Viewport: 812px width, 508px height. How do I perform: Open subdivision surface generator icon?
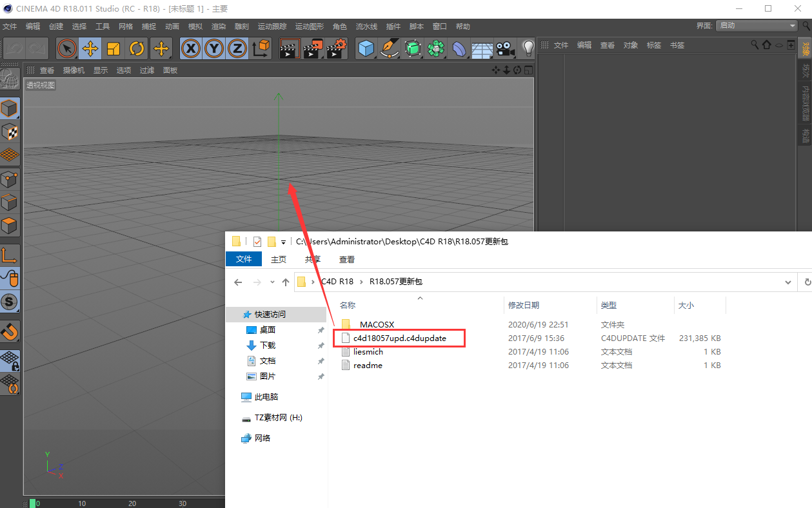coord(413,48)
